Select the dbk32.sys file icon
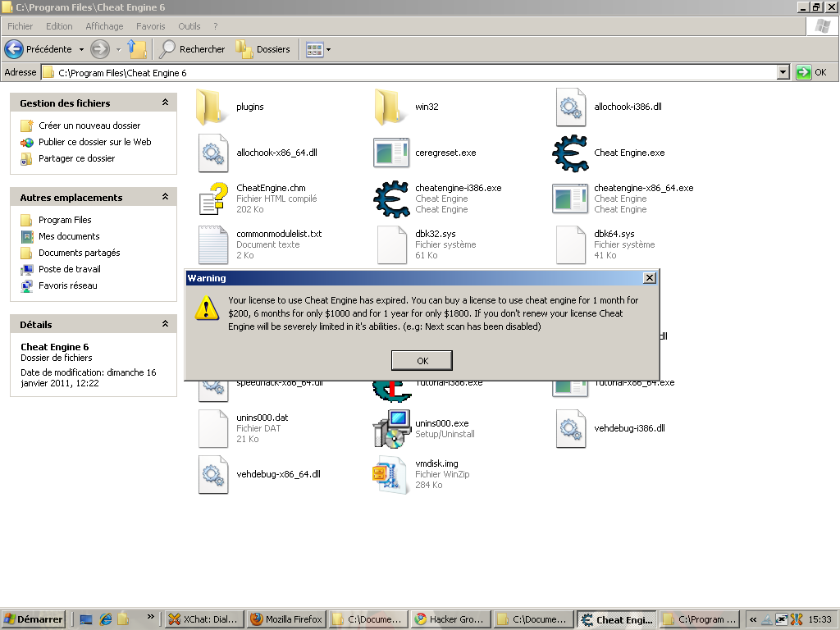 (x=392, y=244)
